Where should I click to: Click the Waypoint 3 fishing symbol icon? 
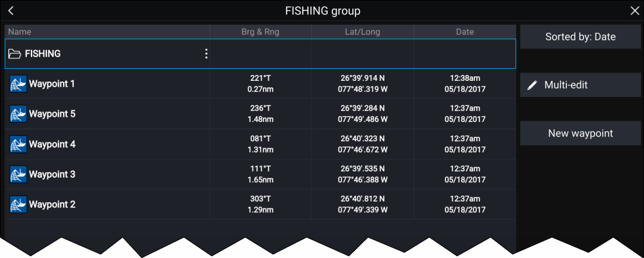point(18,175)
